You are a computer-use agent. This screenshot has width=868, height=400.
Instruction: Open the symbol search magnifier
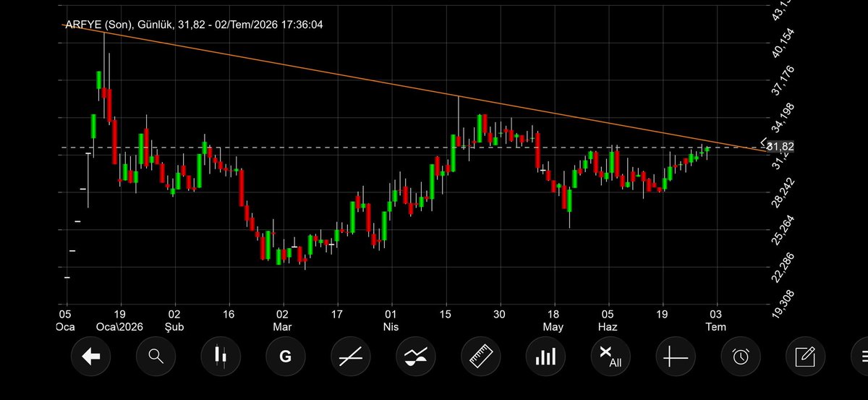[156, 356]
